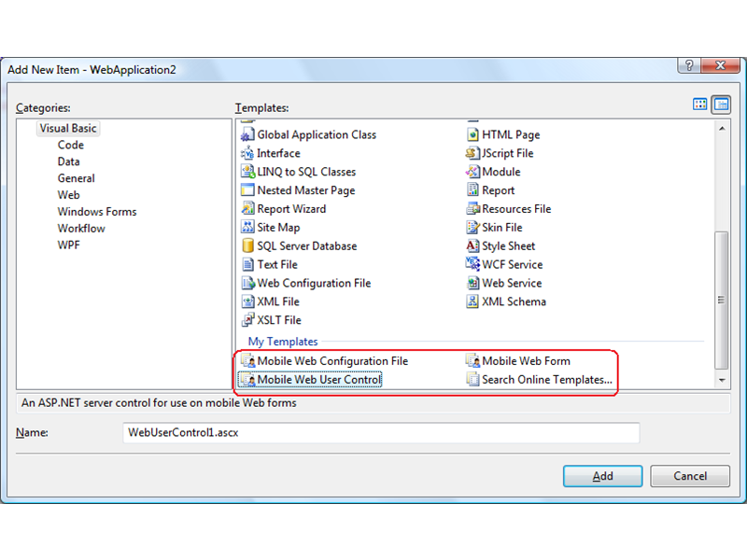
Task: Click the Search Online Templates icon
Action: coord(472,380)
